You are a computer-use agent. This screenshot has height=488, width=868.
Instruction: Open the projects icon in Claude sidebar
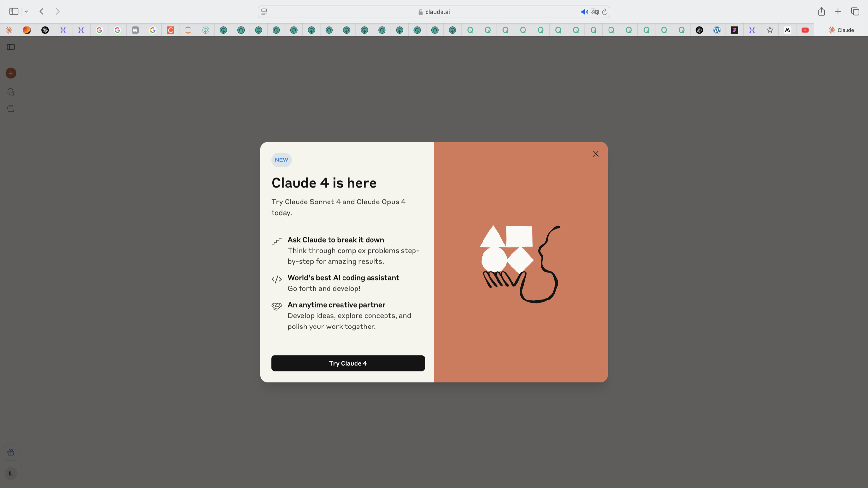click(x=11, y=108)
